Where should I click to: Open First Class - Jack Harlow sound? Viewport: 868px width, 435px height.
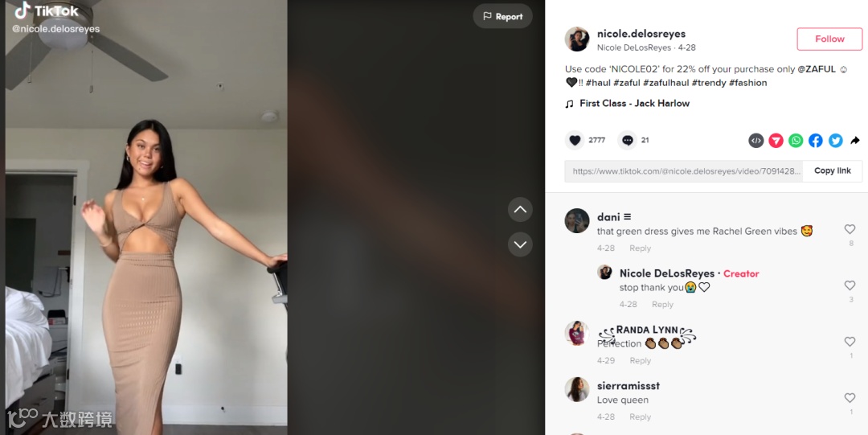634,104
